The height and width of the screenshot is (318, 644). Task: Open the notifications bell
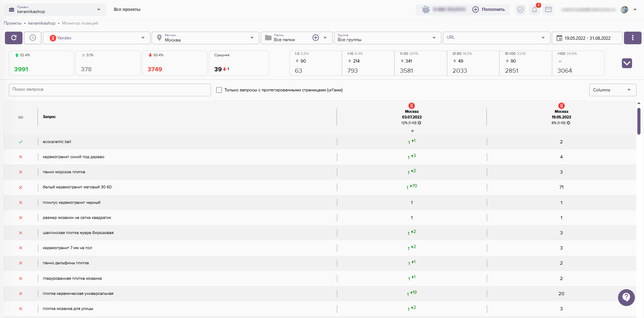click(535, 10)
